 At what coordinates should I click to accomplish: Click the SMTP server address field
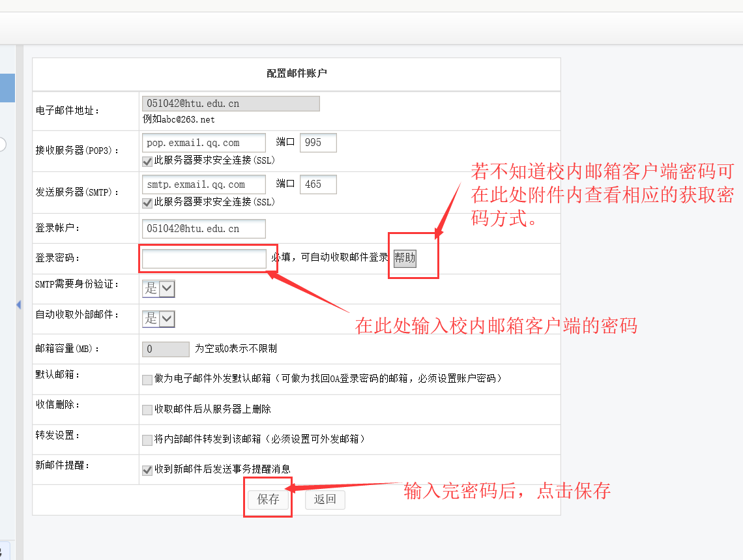(203, 184)
